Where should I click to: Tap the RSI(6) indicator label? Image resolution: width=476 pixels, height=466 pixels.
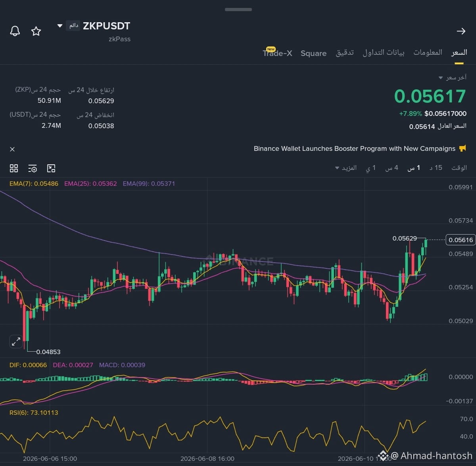(x=34, y=413)
